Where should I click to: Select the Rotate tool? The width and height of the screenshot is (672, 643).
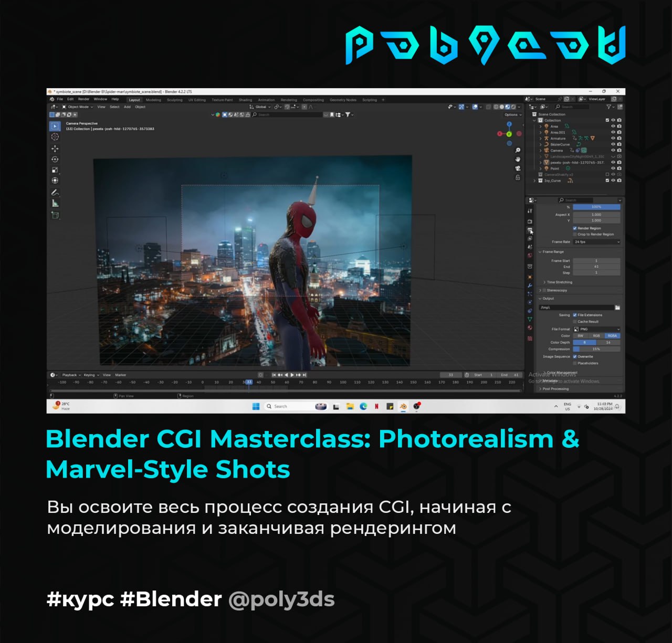click(55, 159)
